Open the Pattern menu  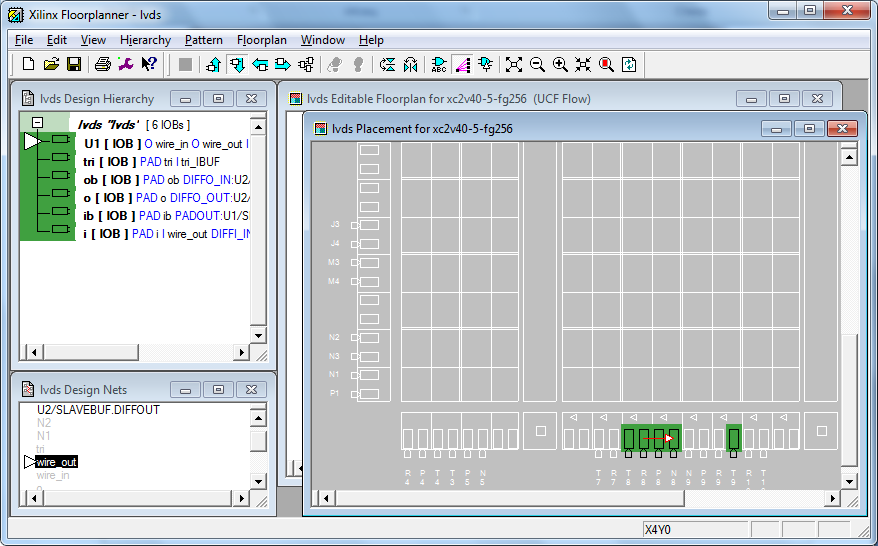pyautogui.click(x=204, y=40)
